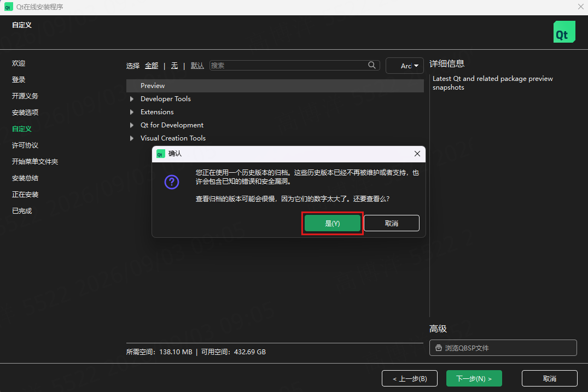This screenshot has height=392, width=588.
Task: Open the 欢迎 step in sidebar
Action: tap(19, 63)
